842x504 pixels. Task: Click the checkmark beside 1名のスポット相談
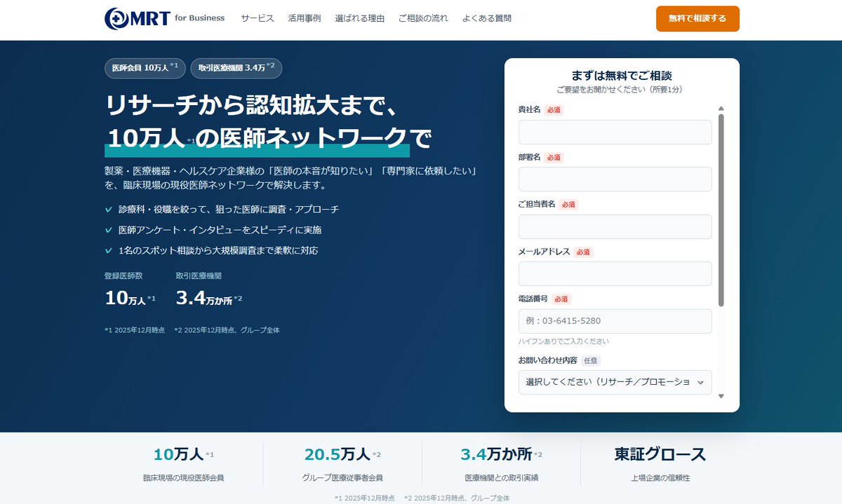108,250
